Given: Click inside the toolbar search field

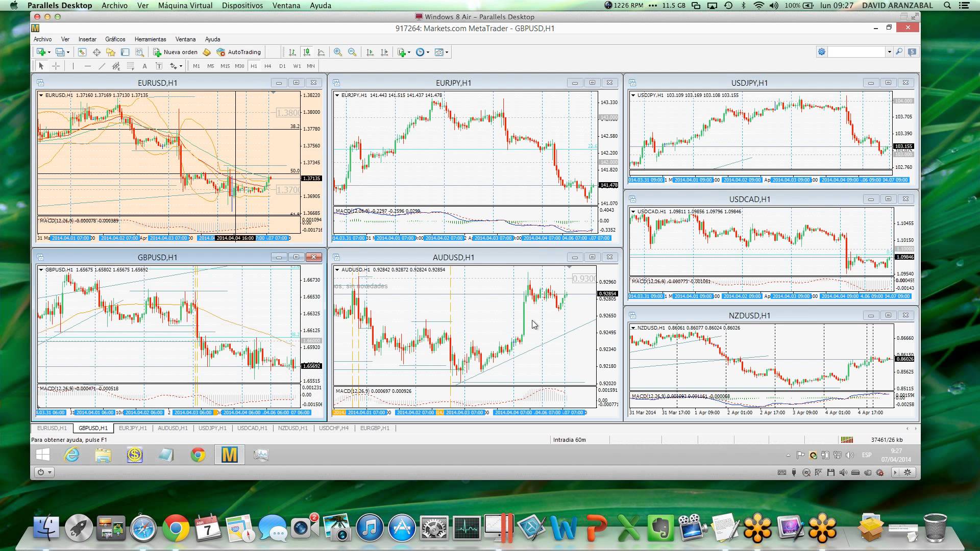Looking at the screenshot, I should tap(856, 52).
